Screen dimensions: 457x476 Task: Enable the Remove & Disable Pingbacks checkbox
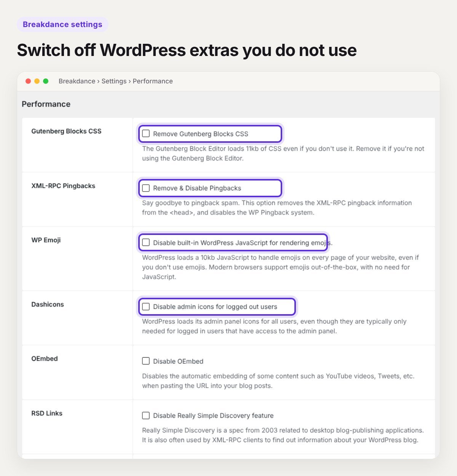click(x=146, y=188)
